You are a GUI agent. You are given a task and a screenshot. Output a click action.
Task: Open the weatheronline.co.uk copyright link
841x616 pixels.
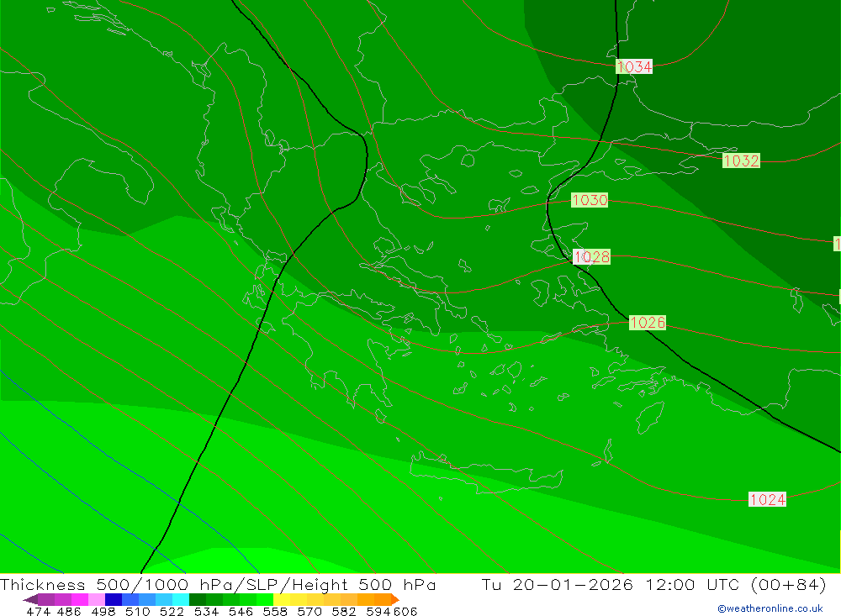pyautogui.click(x=770, y=608)
